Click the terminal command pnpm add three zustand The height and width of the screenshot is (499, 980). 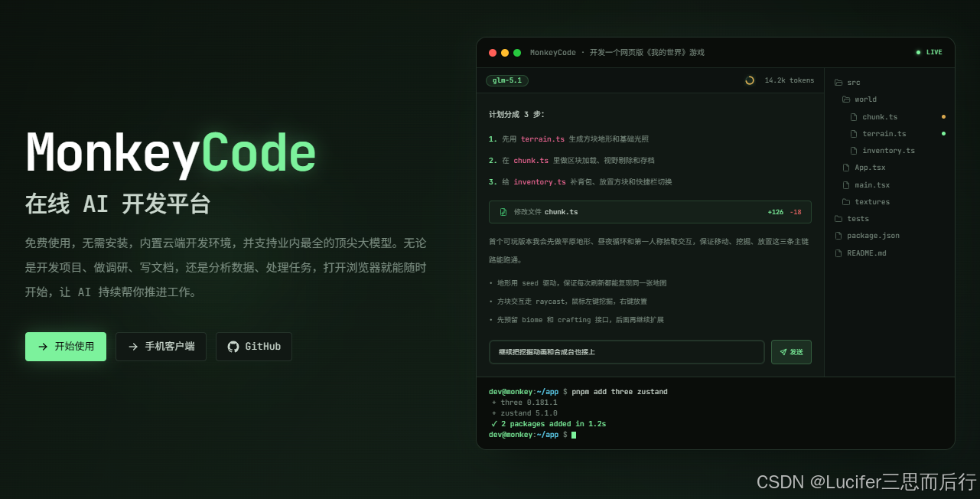(620, 392)
